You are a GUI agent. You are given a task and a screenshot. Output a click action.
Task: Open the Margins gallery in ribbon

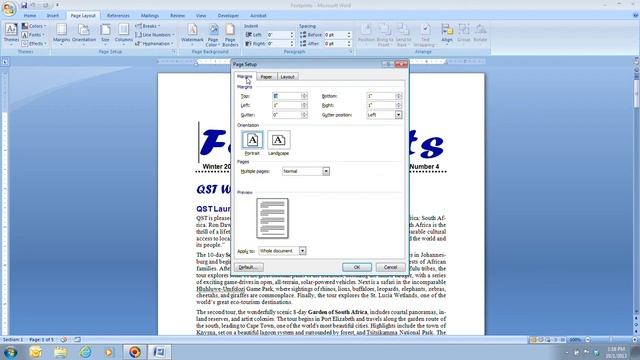coord(62,35)
